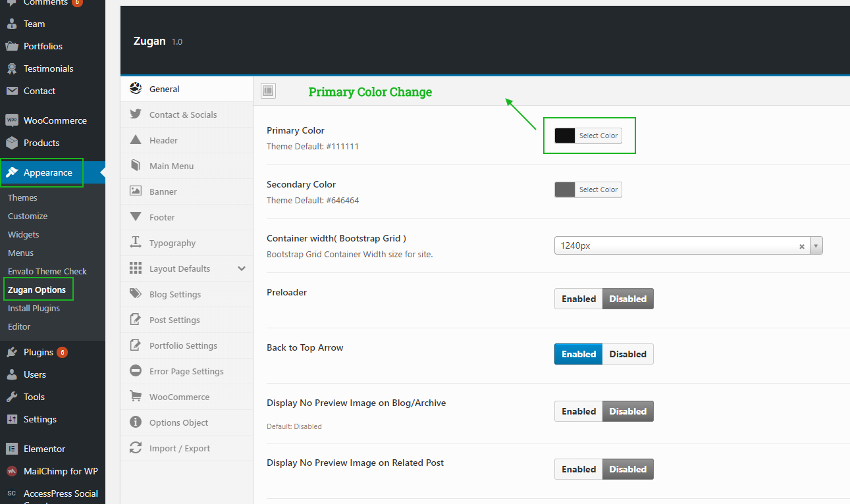The image size is (850, 504).
Task: Click the Tools wrench icon
Action: [x=12, y=397]
